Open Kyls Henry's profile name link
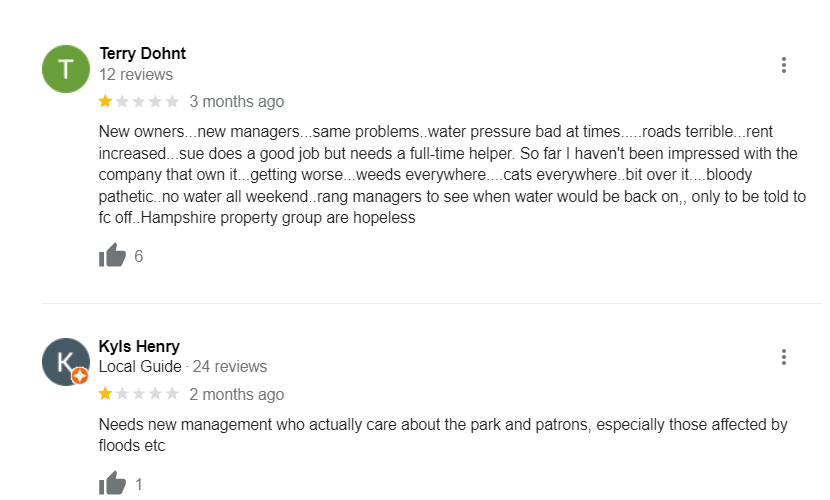The image size is (830, 500). pos(139,346)
